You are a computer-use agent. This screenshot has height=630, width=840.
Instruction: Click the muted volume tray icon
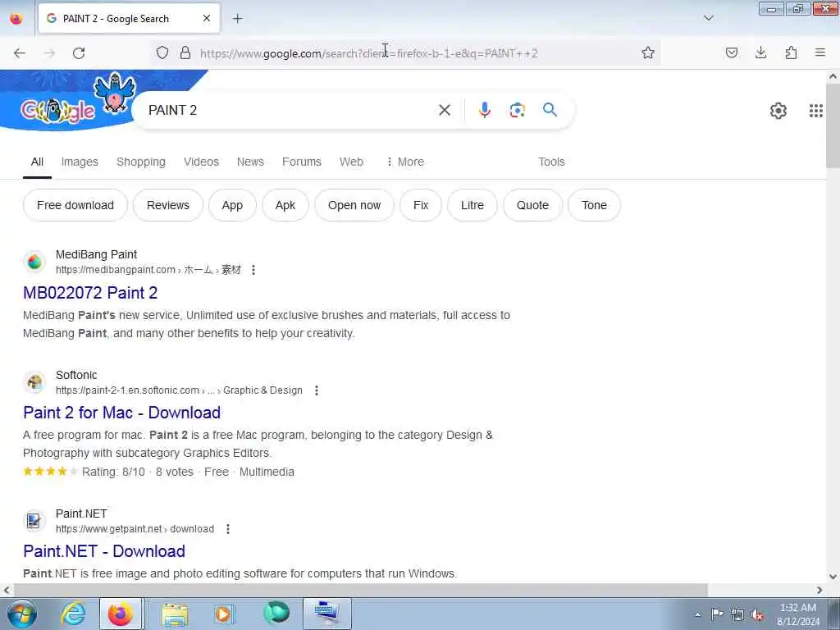(757, 614)
